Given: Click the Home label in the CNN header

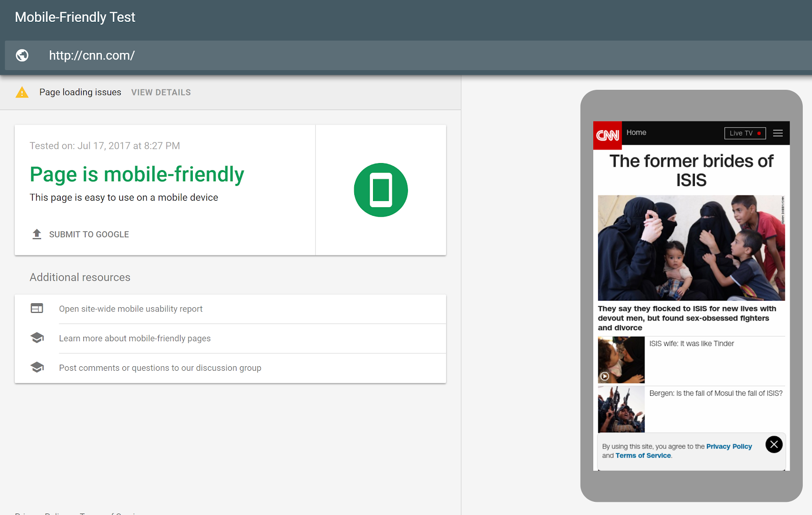Looking at the screenshot, I should [636, 133].
